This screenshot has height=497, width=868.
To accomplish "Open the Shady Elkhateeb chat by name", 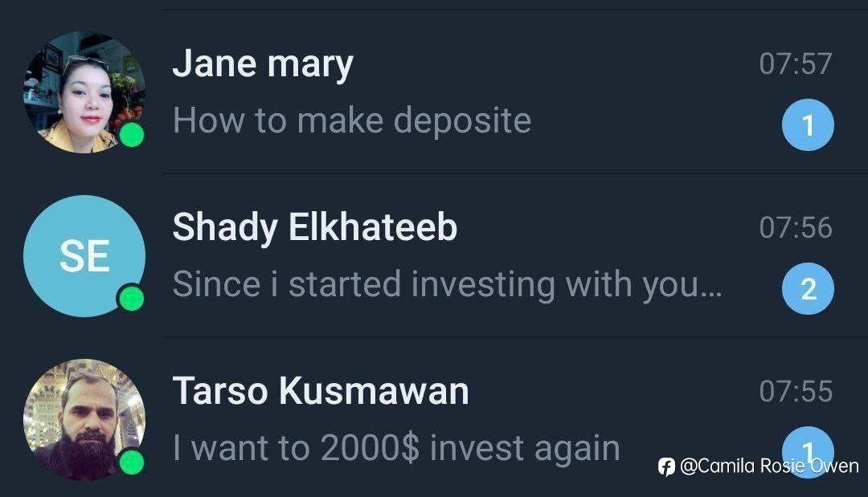I will click(x=314, y=228).
